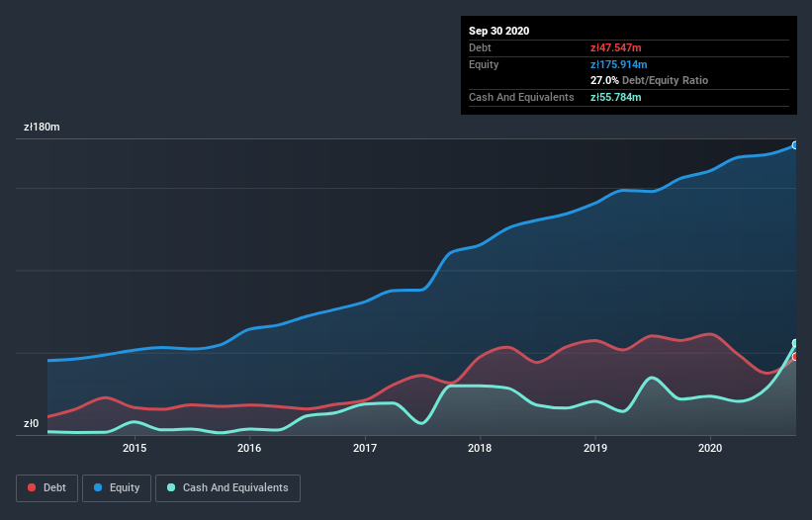Toggle the Cash And Equivalents legend button
The width and height of the screenshot is (812, 520).
[x=227, y=488]
